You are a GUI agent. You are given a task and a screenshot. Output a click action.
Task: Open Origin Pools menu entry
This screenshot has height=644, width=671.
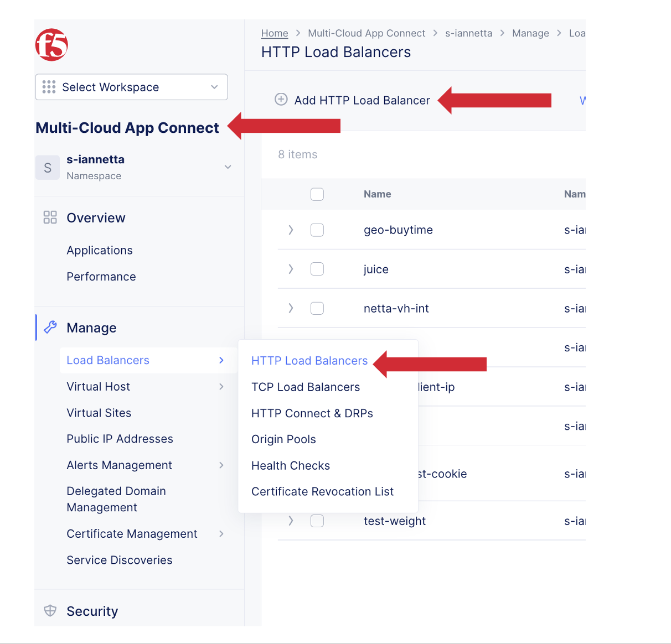click(283, 439)
